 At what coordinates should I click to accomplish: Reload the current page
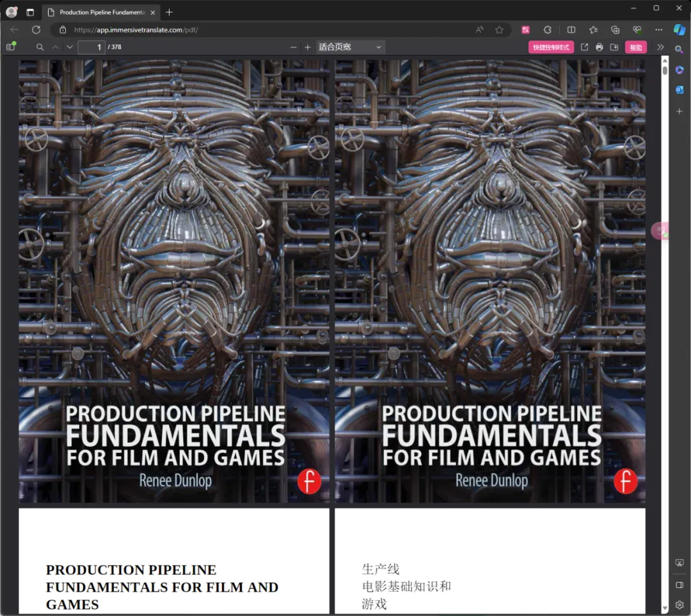[x=36, y=29]
